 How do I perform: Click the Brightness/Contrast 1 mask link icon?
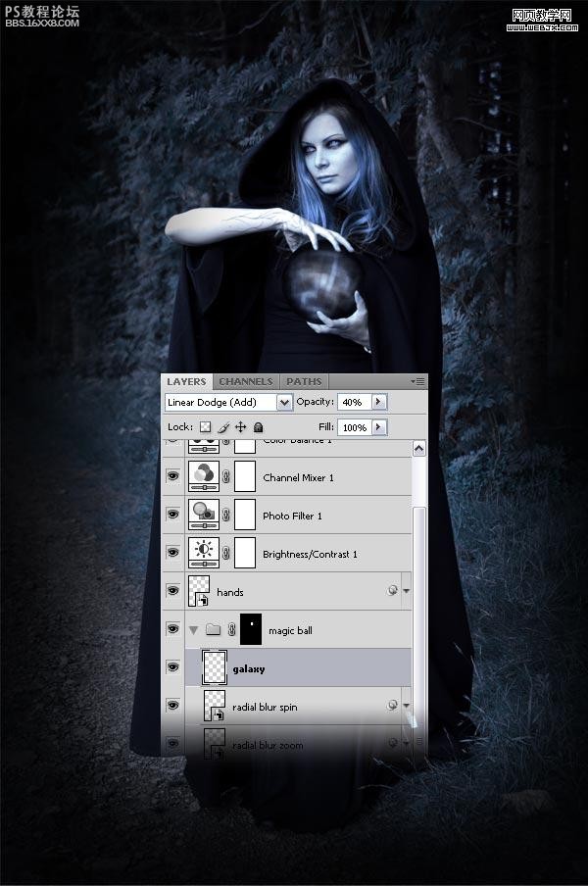coord(226,553)
